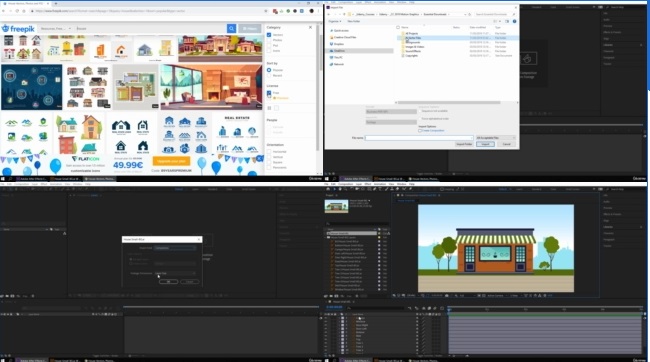Screen dimensions: 650x362
Task: Select the Home icon in the shop-composition After Effects toolbar
Action: click(x=328, y=189)
